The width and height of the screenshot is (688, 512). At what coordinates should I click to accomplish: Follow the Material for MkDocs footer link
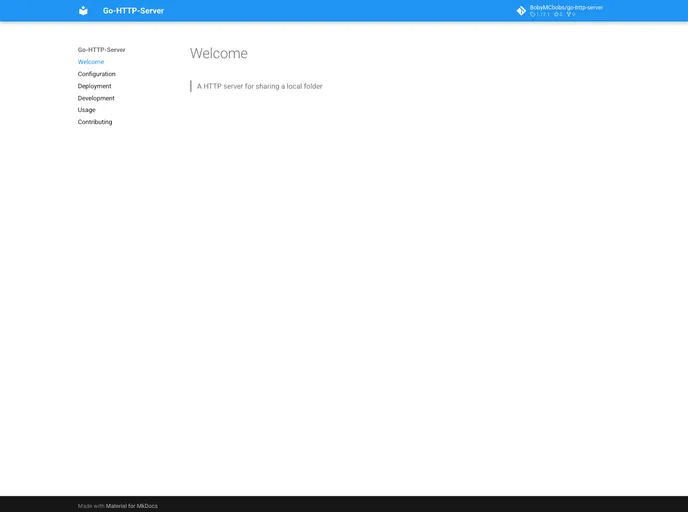point(132,506)
